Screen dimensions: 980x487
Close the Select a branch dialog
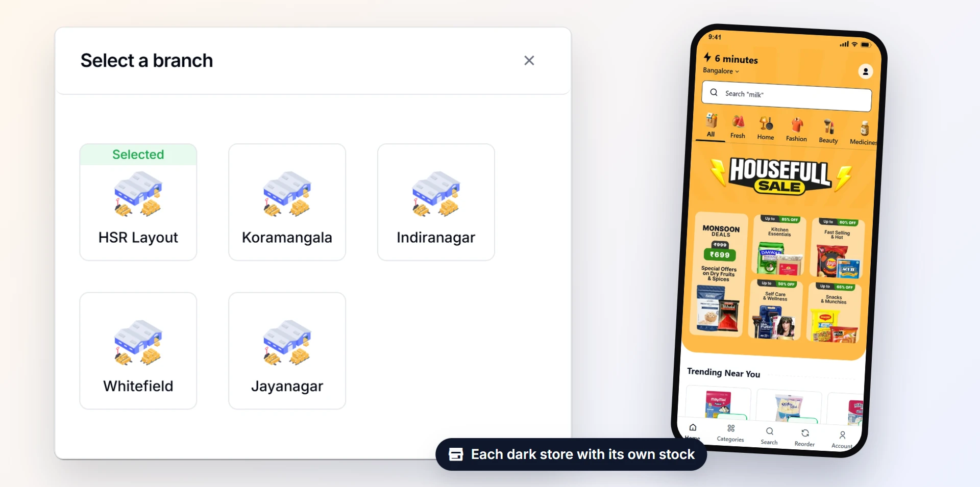529,61
